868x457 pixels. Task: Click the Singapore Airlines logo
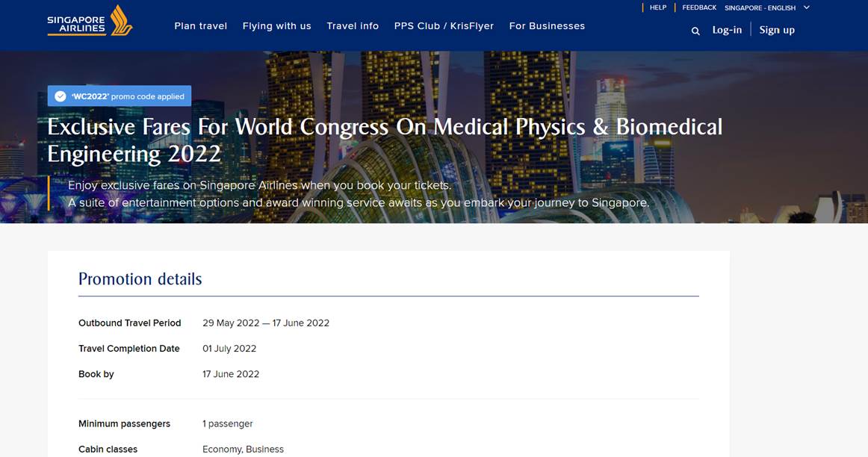click(90, 21)
